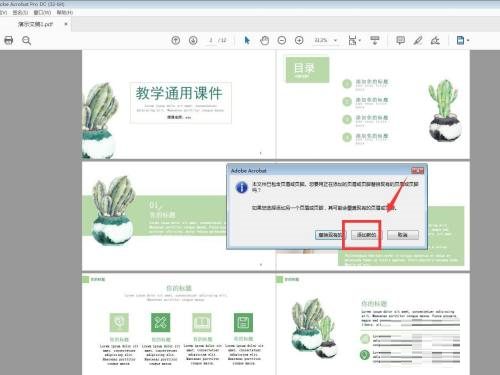Open the Find text magnifier tool
Viewport: 500px width, 375px height.
point(26,41)
